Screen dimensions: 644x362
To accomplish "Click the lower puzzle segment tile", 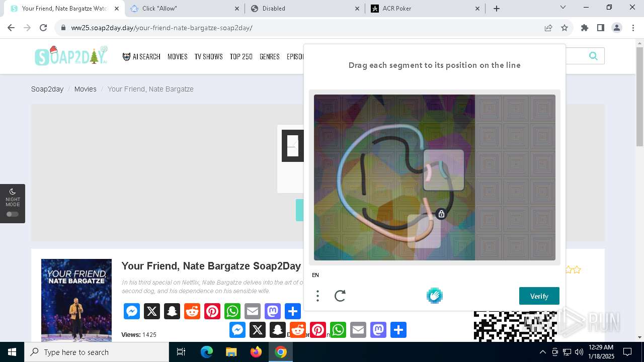I will [424, 231].
